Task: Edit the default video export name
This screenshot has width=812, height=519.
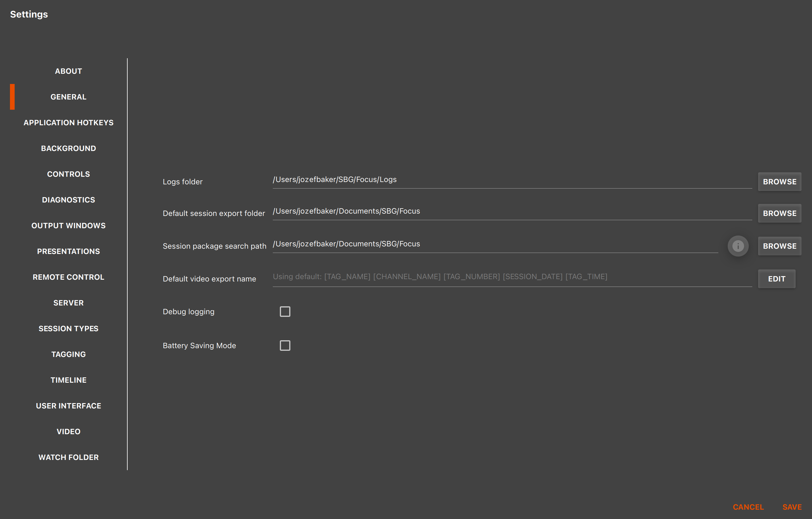Action: pyautogui.click(x=776, y=279)
